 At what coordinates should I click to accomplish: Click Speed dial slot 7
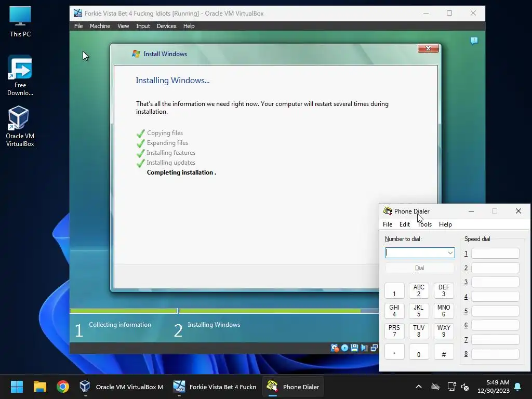pyautogui.click(x=495, y=340)
